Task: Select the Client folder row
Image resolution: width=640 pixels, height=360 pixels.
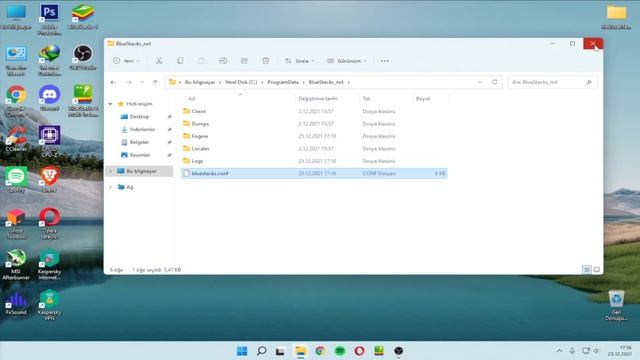Action: (x=314, y=111)
